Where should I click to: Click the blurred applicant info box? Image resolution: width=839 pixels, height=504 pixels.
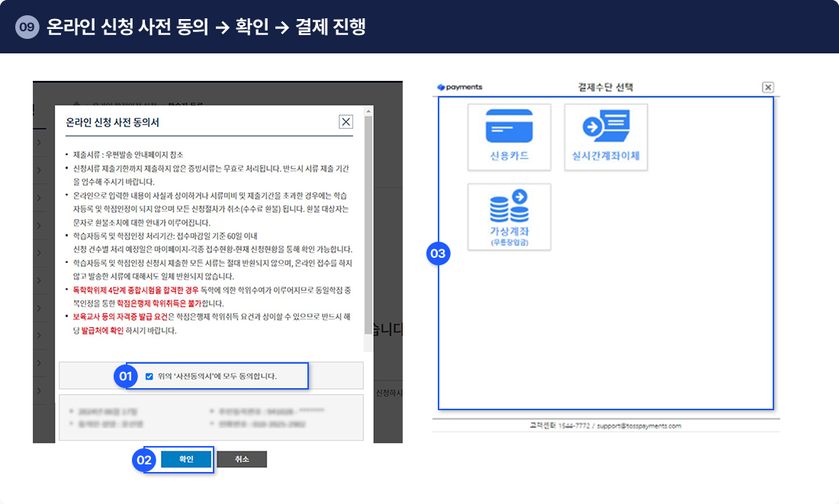coord(211,416)
